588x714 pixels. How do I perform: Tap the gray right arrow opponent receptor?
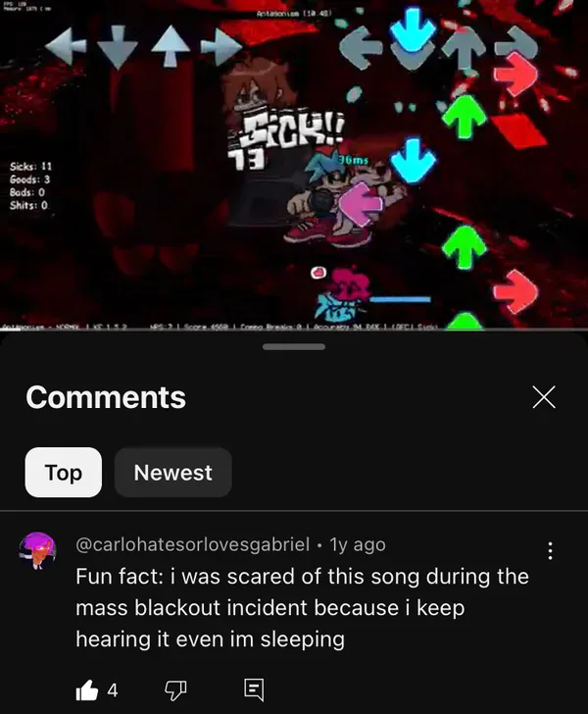tap(221, 46)
